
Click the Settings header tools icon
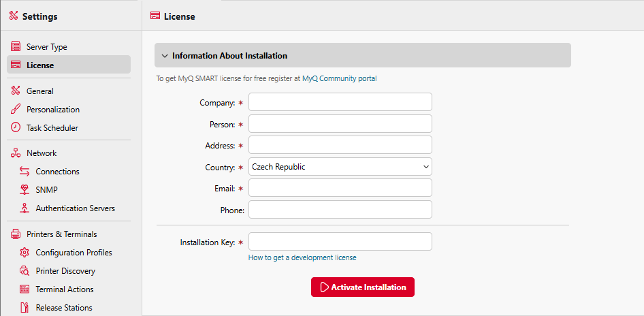tap(14, 16)
